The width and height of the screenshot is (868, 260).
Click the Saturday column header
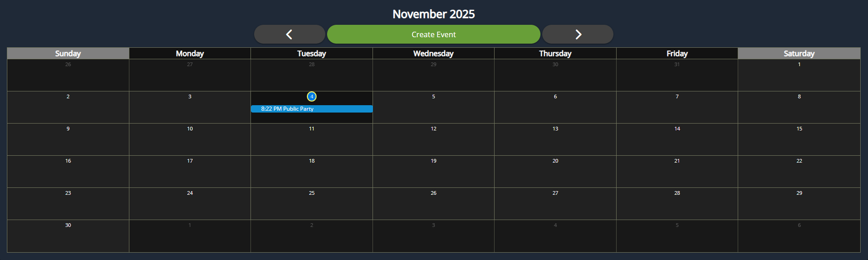(x=799, y=53)
